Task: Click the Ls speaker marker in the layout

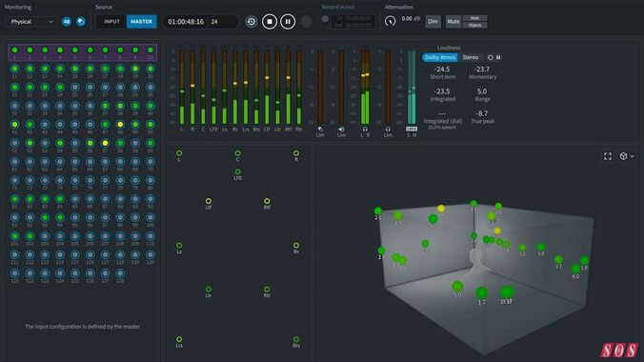Action: [x=179, y=246]
